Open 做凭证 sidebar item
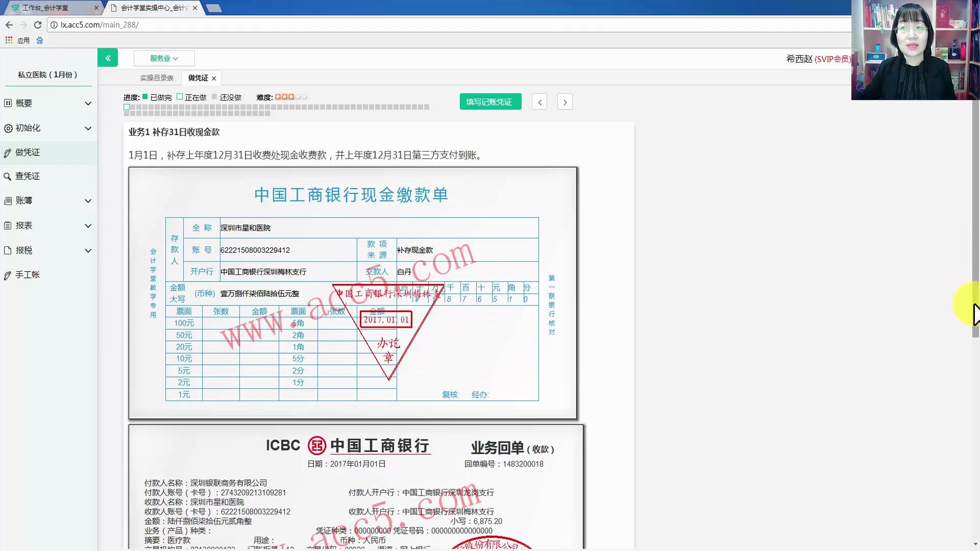The width and height of the screenshot is (980, 551). [x=48, y=153]
